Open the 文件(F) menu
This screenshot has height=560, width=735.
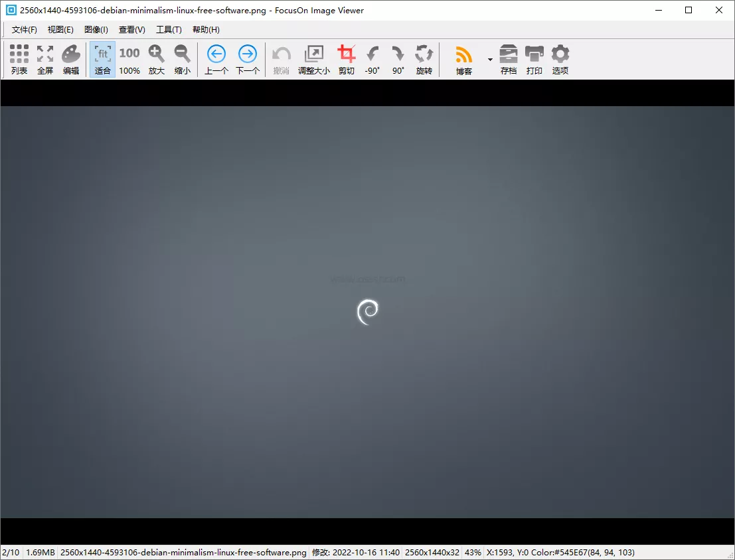coord(25,29)
